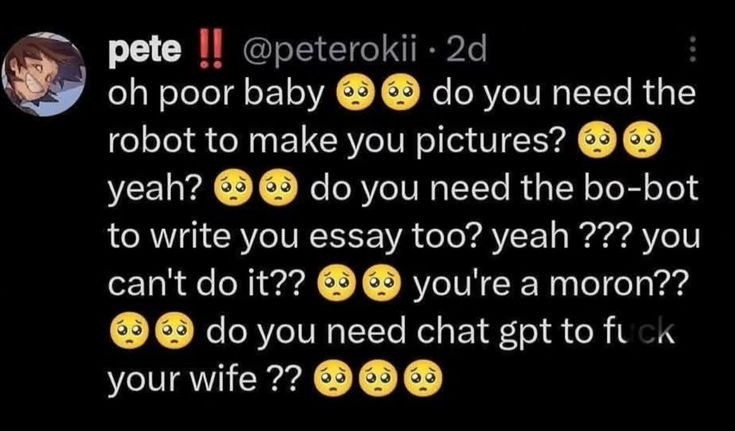Image resolution: width=735 pixels, height=431 pixels.
Task: Click the emoji starting the "chat gpt" line
Action: [128, 330]
